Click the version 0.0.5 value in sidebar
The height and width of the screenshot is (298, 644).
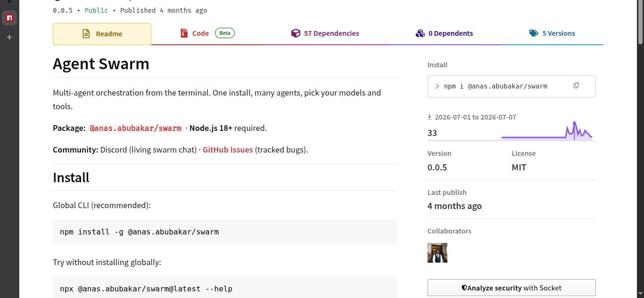(x=437, y=168)
